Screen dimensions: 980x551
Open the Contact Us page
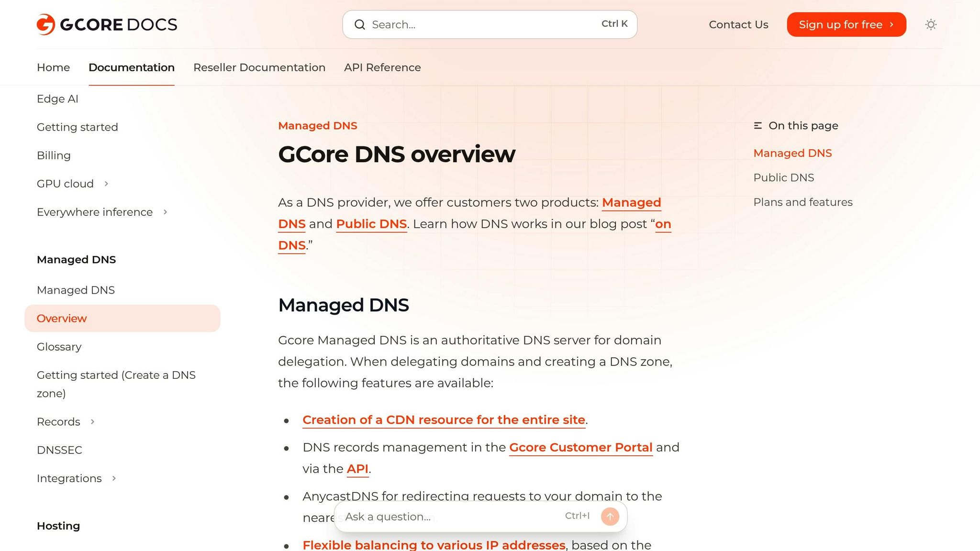click(738, 24)
